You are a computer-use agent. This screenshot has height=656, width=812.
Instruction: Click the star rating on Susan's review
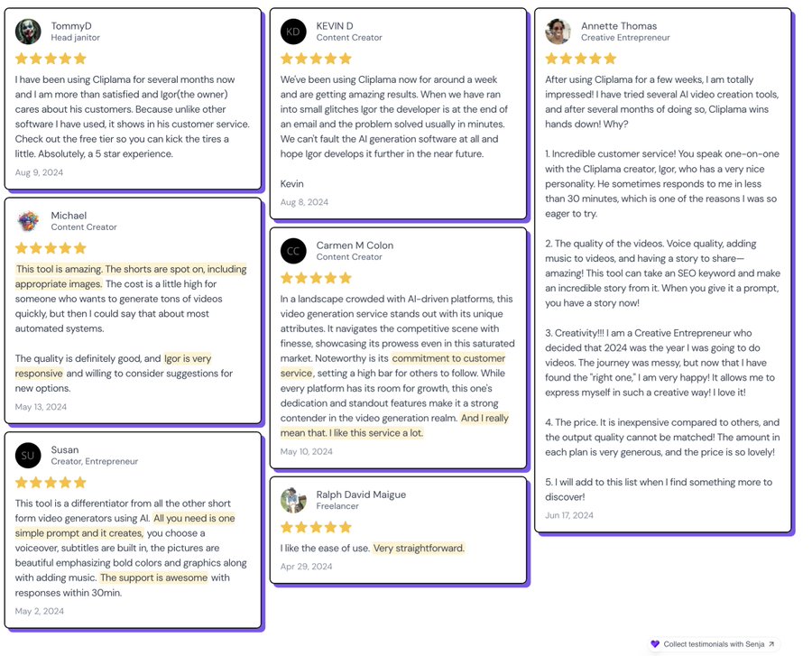click(51, 483)
